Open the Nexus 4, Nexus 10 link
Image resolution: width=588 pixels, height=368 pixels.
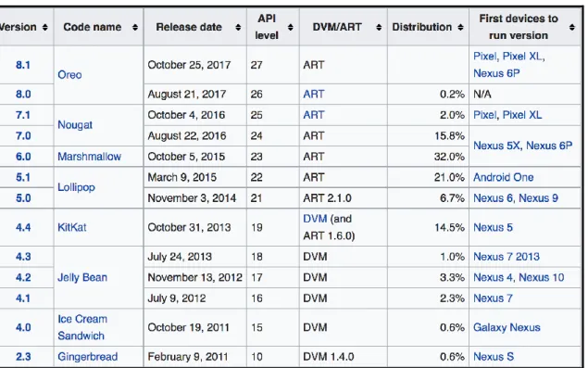point(519,277)
